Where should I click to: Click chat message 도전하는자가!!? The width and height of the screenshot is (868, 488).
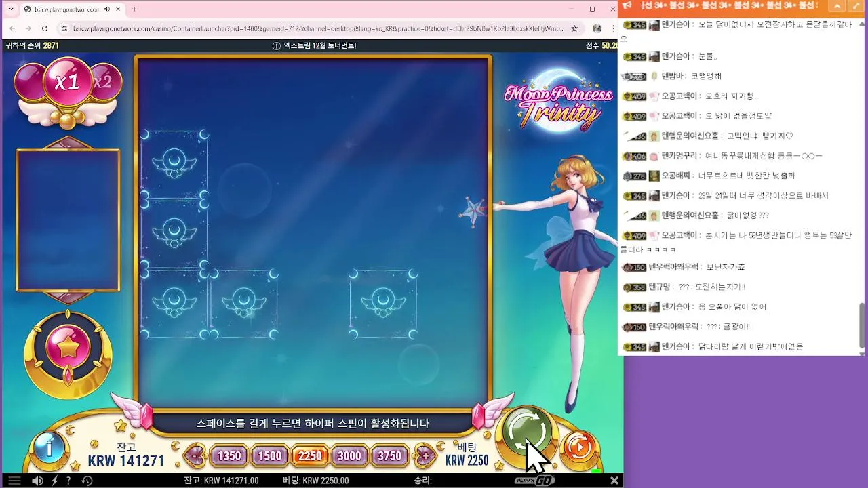coord(711,287)
